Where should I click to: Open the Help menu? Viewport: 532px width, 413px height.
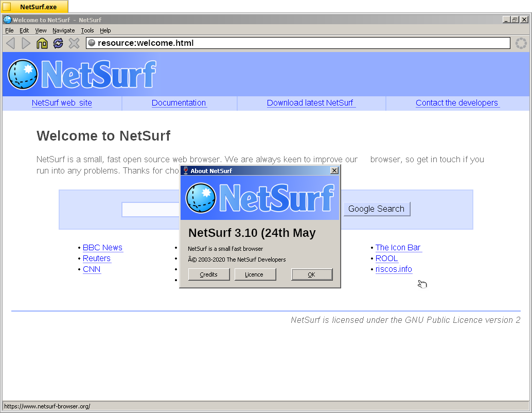pos(105,30)
